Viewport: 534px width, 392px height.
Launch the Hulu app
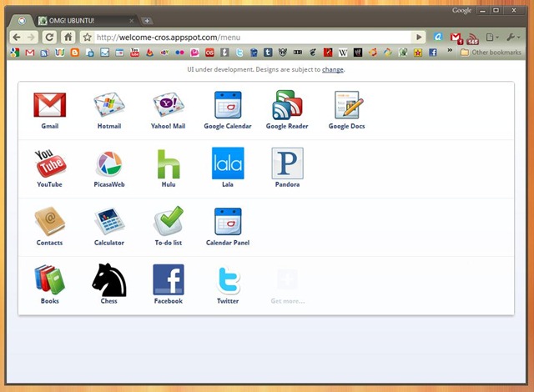pyautogui.click(x=169, y=164)
